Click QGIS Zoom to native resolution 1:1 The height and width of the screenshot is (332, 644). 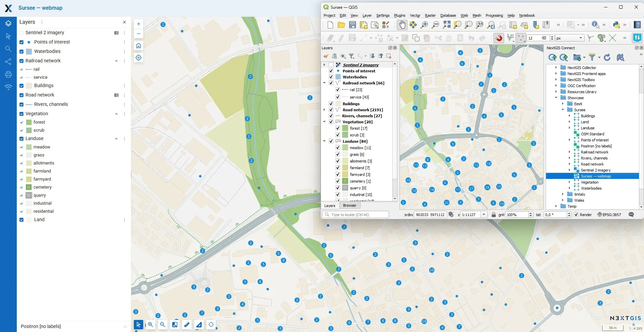pyautogui.click(x=480, y=25)
